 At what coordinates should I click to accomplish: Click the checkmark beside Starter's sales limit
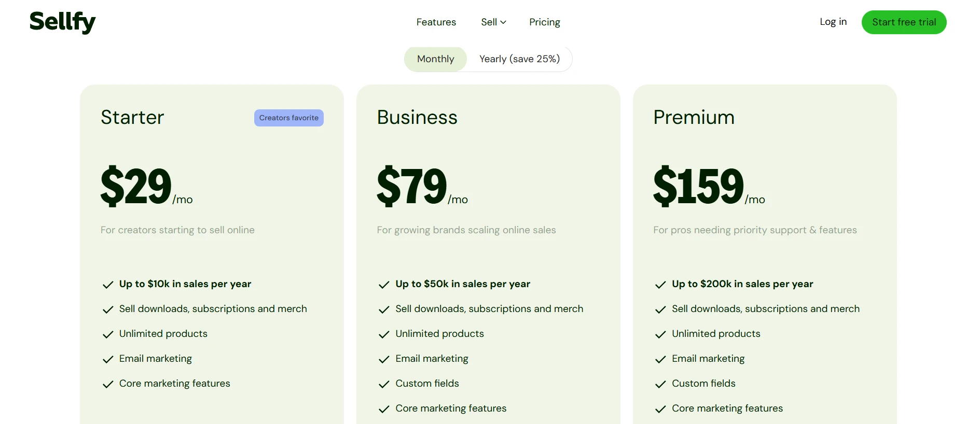click(107, 285)
